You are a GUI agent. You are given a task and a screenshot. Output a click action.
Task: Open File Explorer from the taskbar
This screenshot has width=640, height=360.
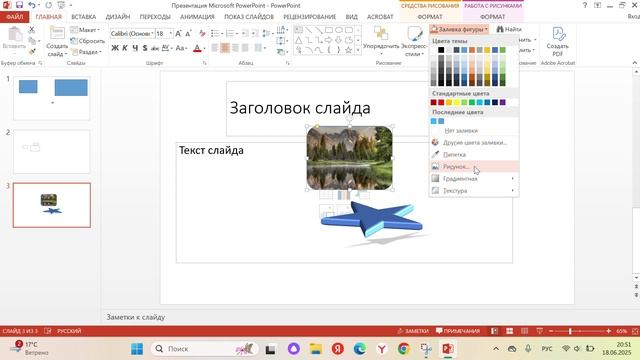tap(316, 349)
